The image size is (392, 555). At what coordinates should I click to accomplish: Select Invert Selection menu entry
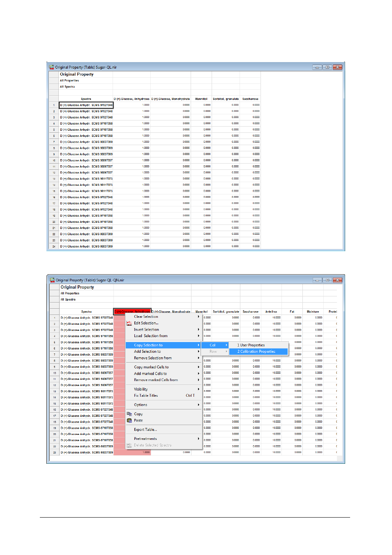click(x=164, y=329)
